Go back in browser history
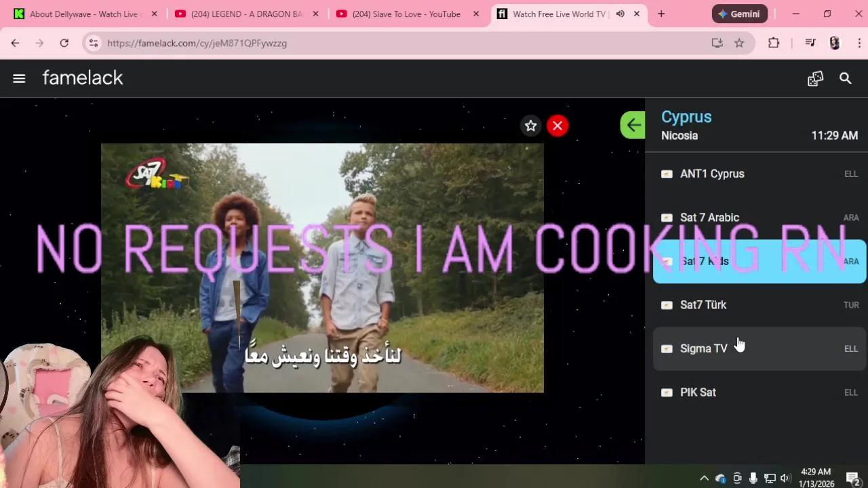 [x=15, y=43]
